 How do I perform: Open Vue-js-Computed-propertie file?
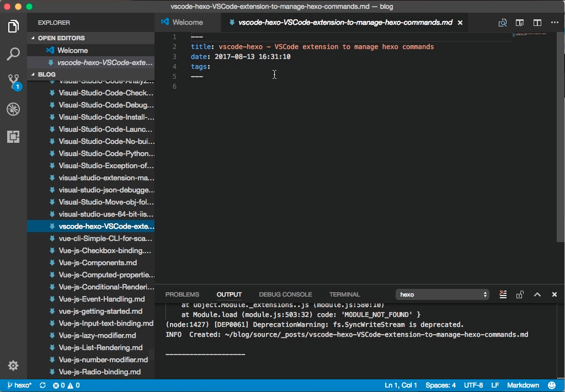91,275
